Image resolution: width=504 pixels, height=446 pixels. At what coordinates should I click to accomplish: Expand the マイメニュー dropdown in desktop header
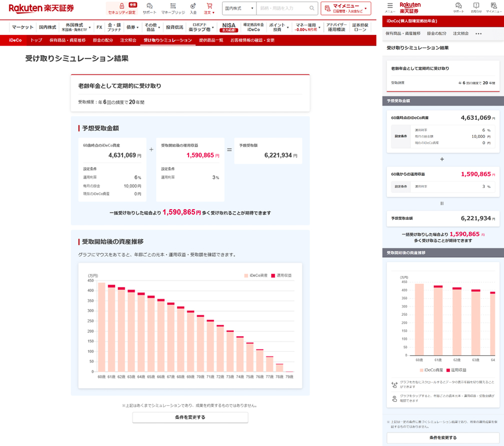346,9
